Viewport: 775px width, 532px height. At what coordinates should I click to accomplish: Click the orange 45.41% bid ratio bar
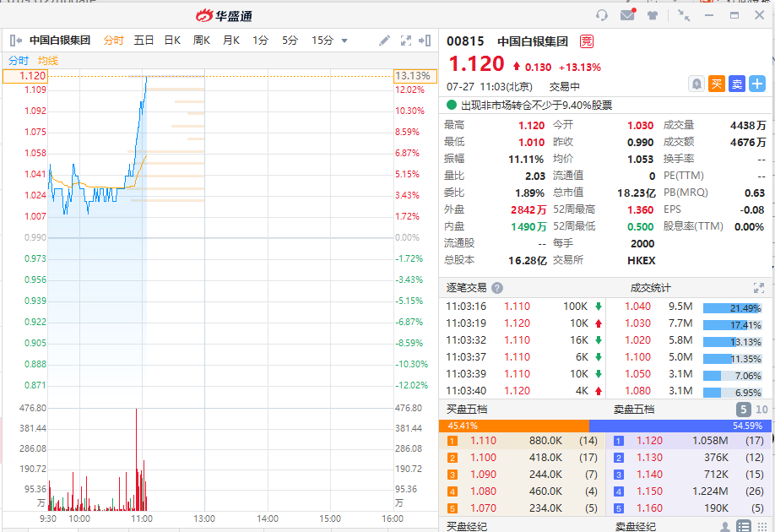tap(514, 426)
